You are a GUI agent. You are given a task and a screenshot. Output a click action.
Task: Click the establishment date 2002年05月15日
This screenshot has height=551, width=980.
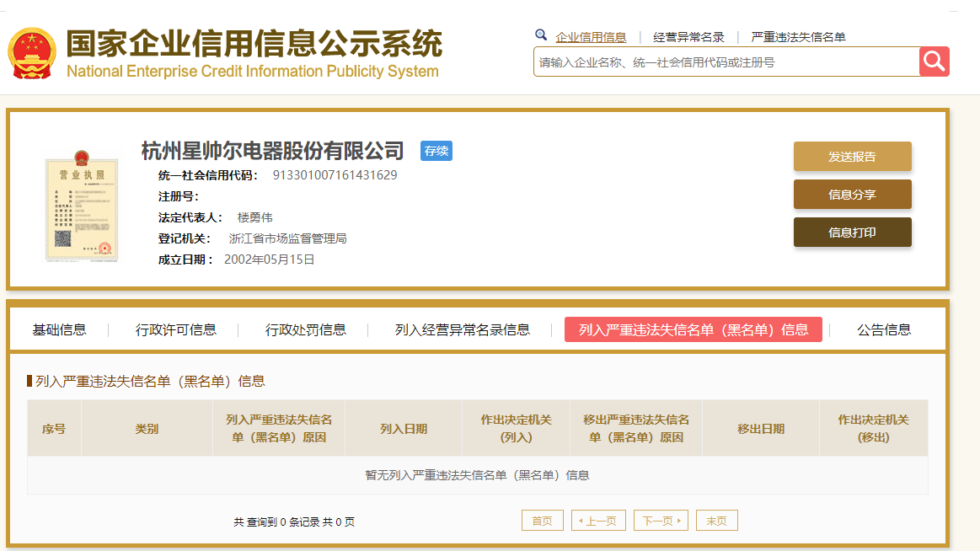pos(270,259)
